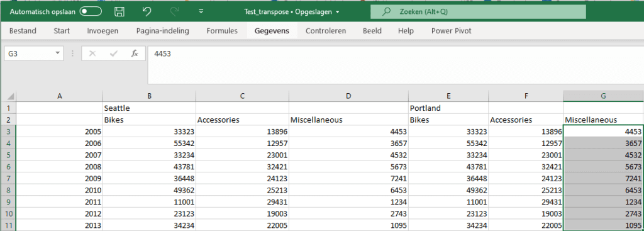Open the Bestand menu

click(23, 31)
